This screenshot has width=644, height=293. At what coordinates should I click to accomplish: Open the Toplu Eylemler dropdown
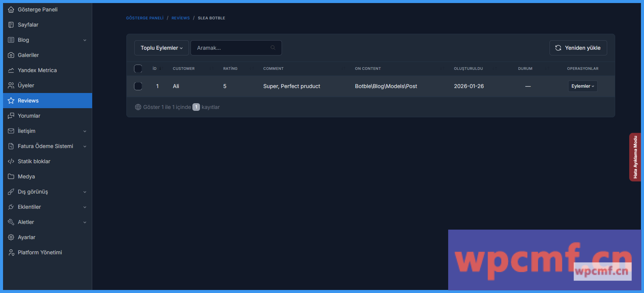(x=161, y=48)
